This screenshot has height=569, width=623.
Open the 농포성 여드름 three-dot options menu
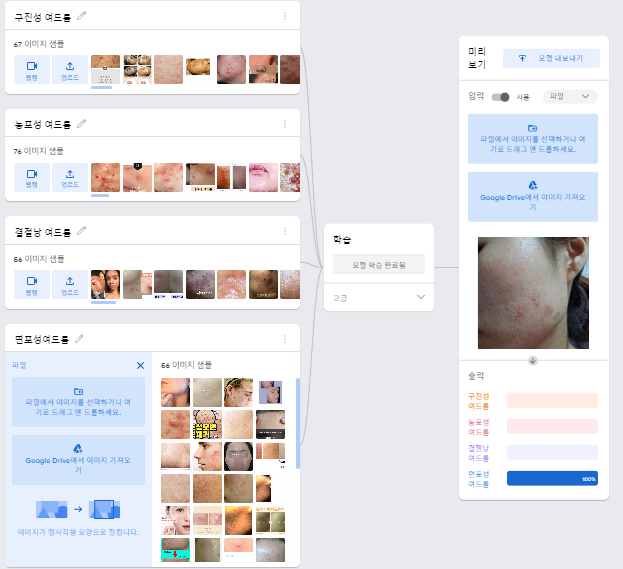(x=285, y=124)
